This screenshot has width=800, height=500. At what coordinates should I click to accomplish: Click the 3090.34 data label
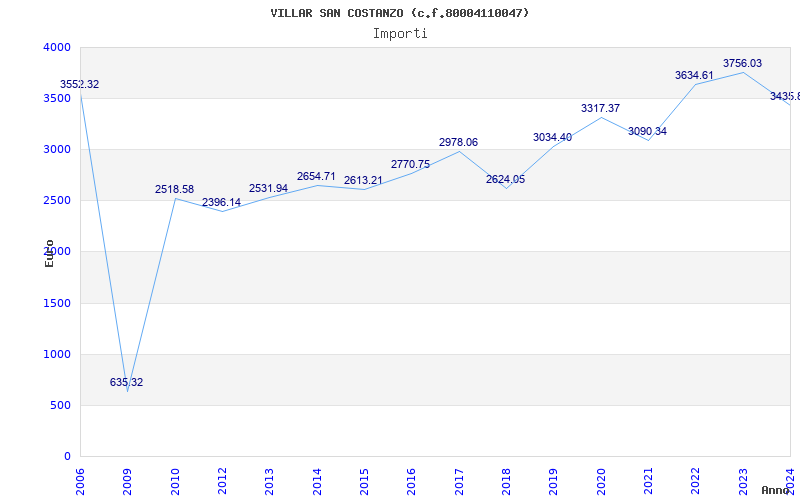(647, 131)
